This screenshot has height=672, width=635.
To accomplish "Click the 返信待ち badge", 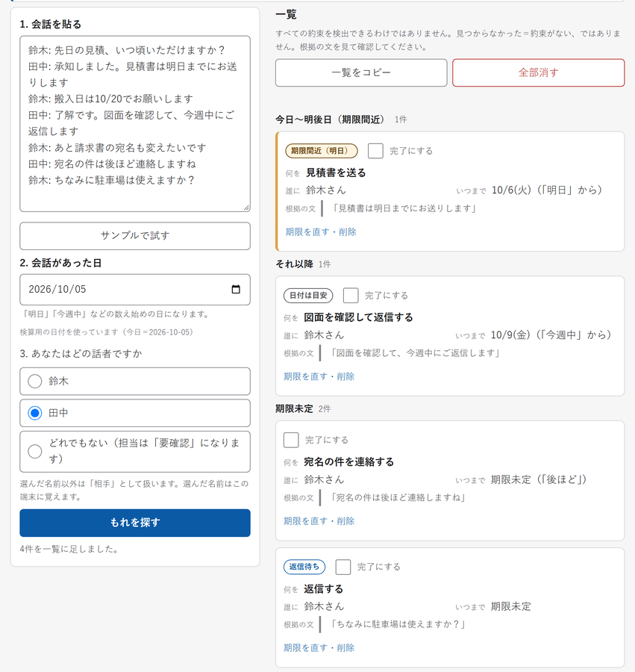I will (x=304, y=567).
